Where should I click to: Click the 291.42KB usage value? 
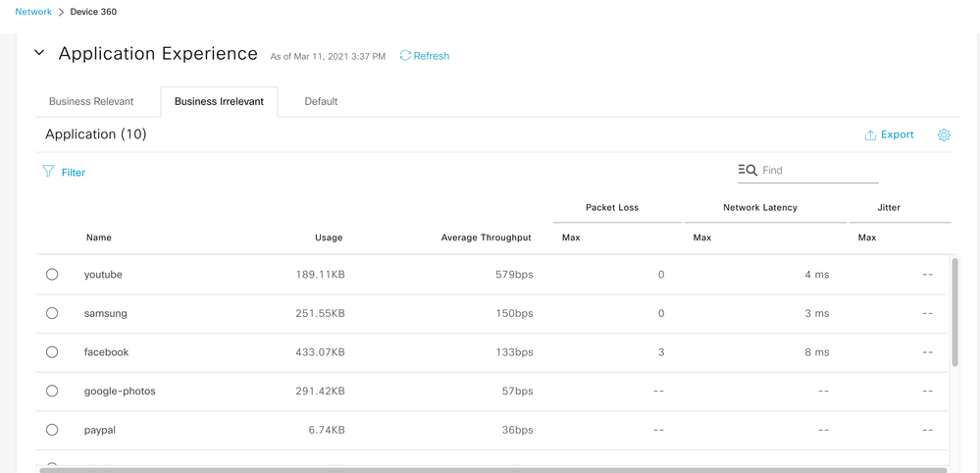tap(320, 392)
